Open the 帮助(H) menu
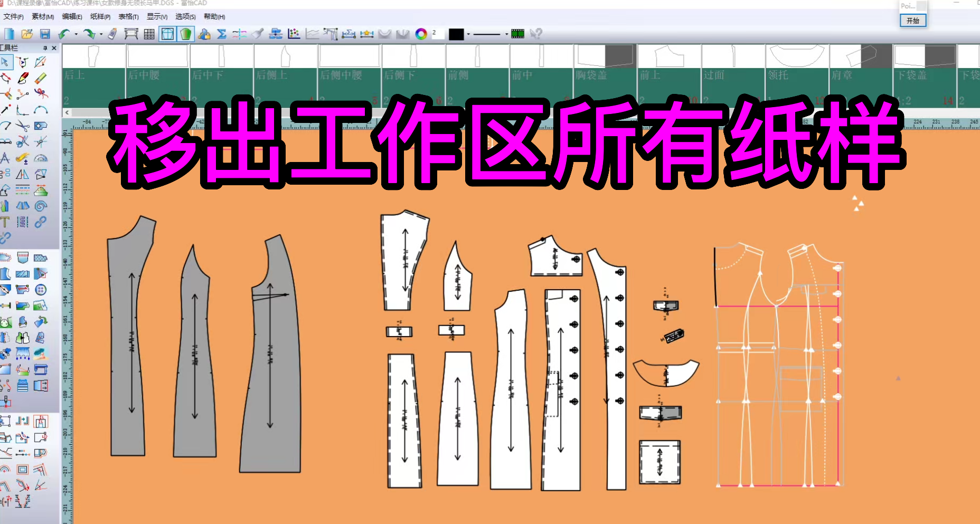The image size is (980, 524). click(x=214, y=17)
